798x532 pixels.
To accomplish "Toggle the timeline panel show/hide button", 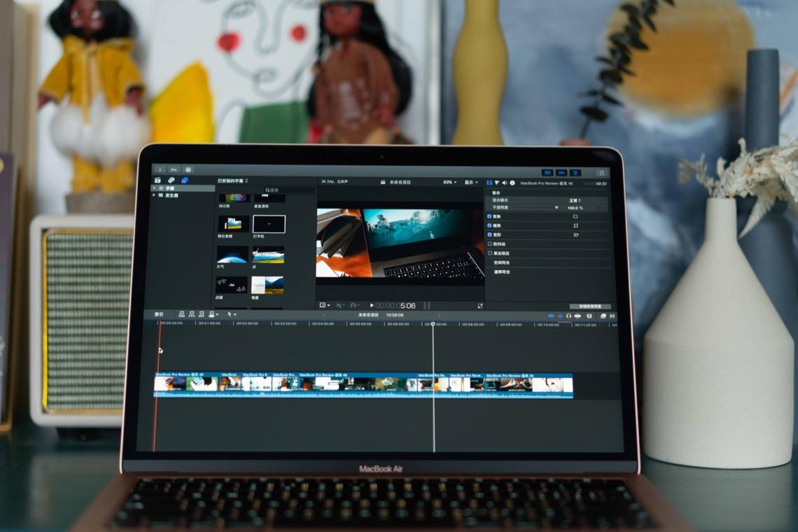I will (561, 173).
